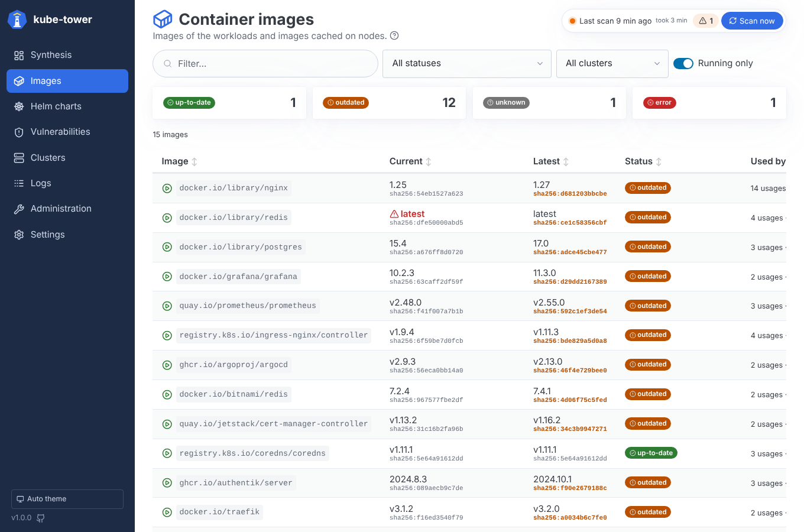Screen dimensions: 804x532
Task: Filter by the up-to-date status card
Action: click(229, 103)
